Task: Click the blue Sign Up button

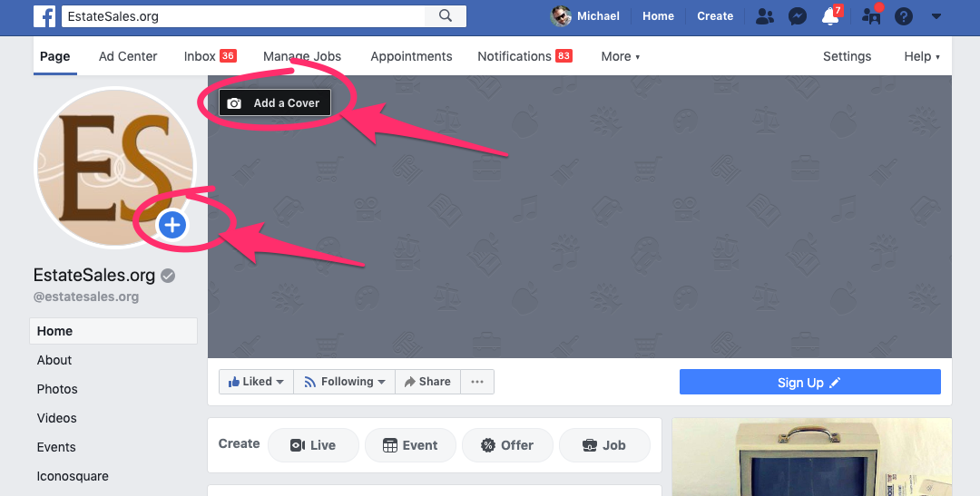Action: pyautogui.click(x=810, y=383)
